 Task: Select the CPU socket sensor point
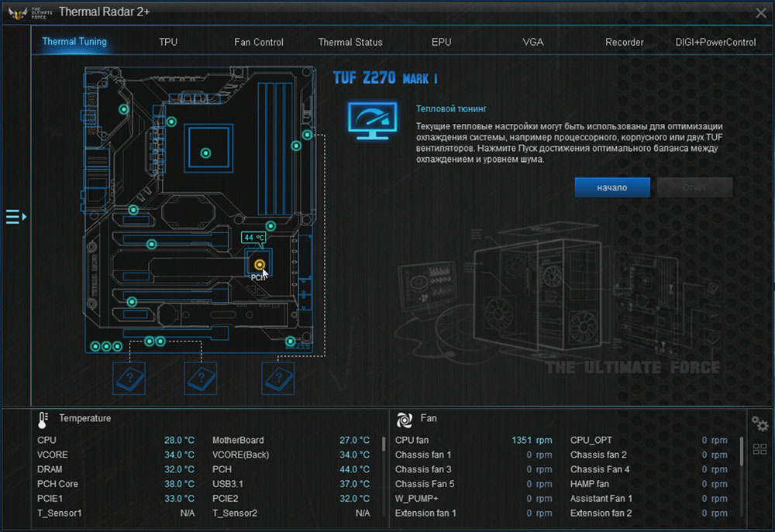205,153
